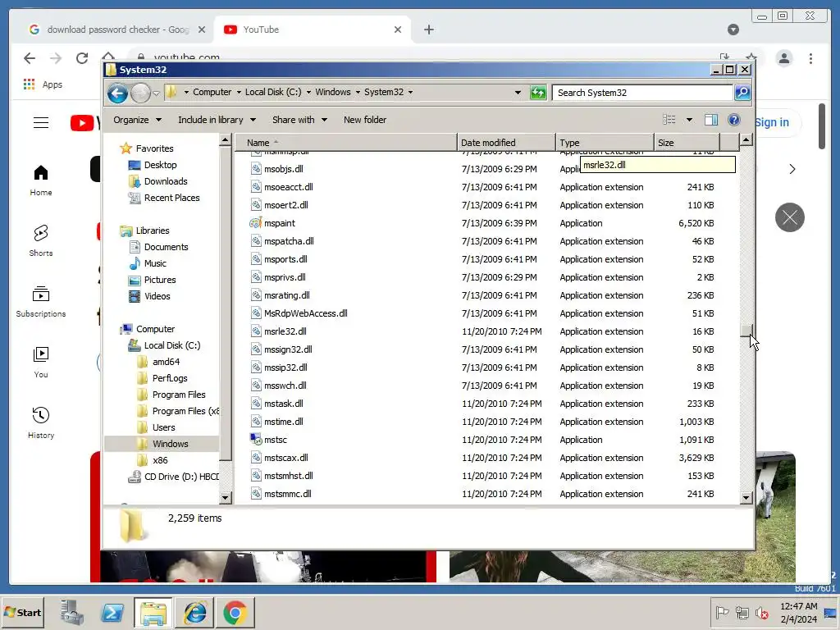Click the Chrome taskbar icon
The width and height of the screenshot is (840, 630).
click(235, 612)
